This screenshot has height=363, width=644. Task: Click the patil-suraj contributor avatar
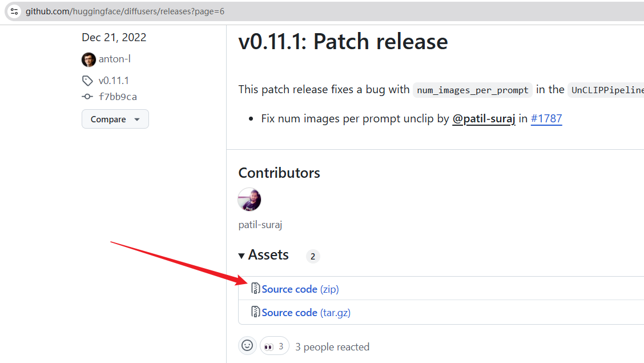tap(249, 200)
